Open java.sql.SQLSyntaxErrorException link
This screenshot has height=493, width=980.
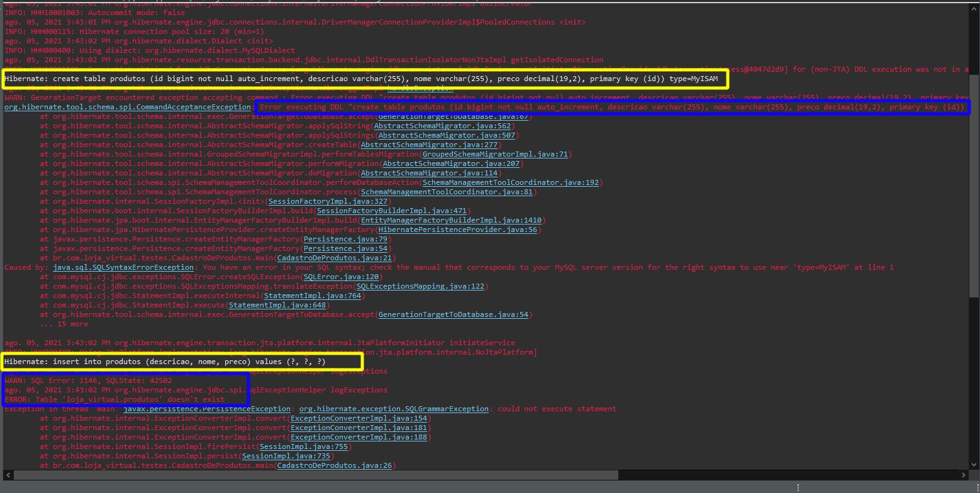pos(123,268)
